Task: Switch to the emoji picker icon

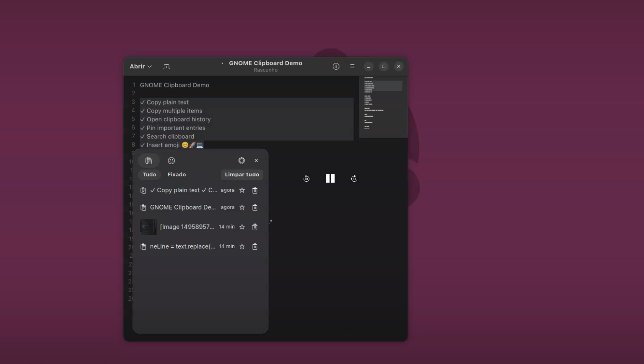Action: (x=171, y=161)
